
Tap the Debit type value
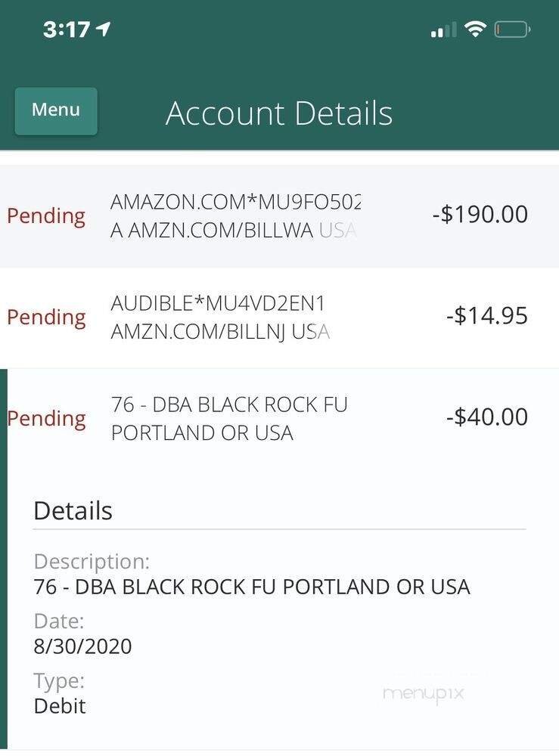[x=60, y=706]
